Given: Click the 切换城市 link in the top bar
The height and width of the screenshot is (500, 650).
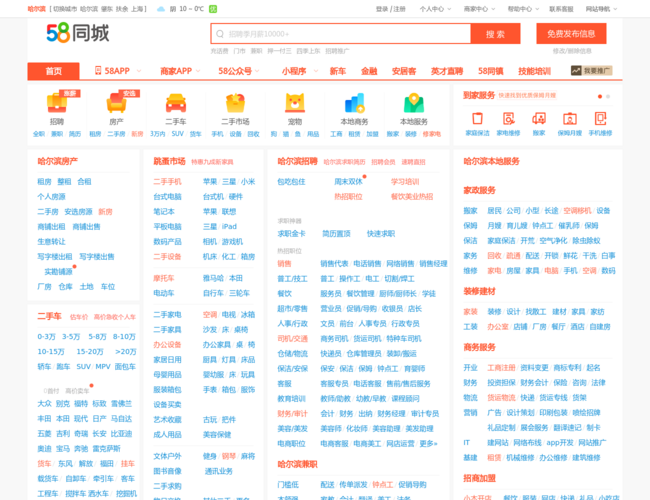Looking at the screenshot, I should click(65, 9).
